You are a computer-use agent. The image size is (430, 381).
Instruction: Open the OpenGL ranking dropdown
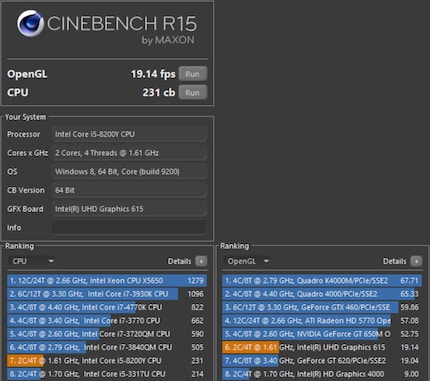click(248, 261)
